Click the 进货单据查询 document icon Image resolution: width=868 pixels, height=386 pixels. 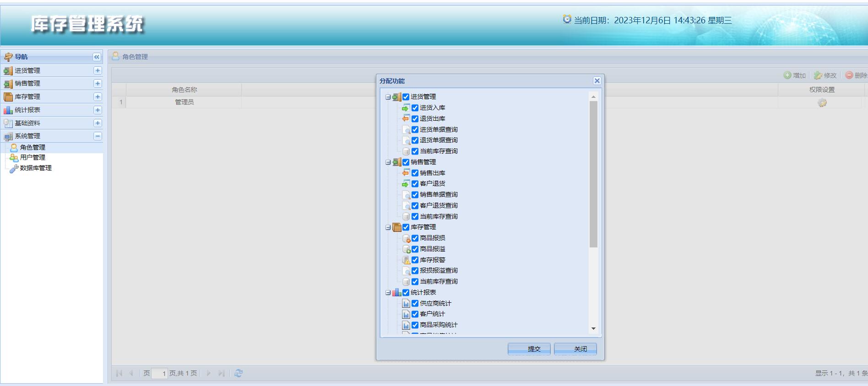[x=406, y=129]
